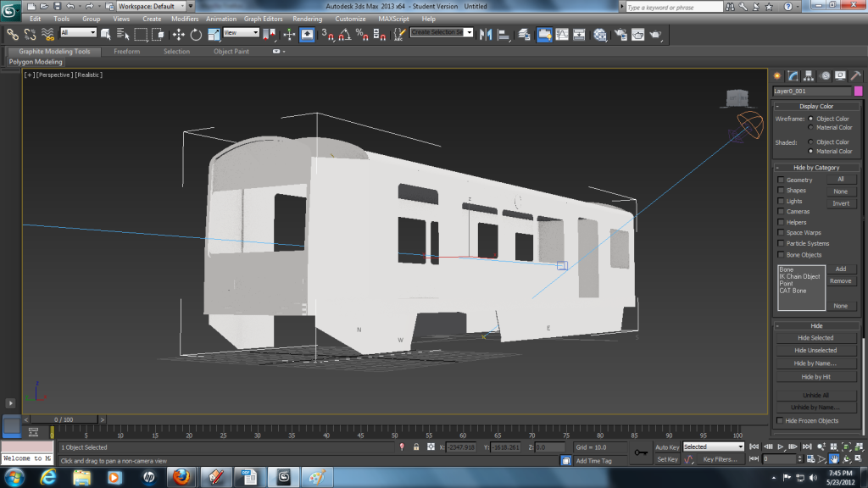Click the time slider 0/100 handle

pos(63,419)
